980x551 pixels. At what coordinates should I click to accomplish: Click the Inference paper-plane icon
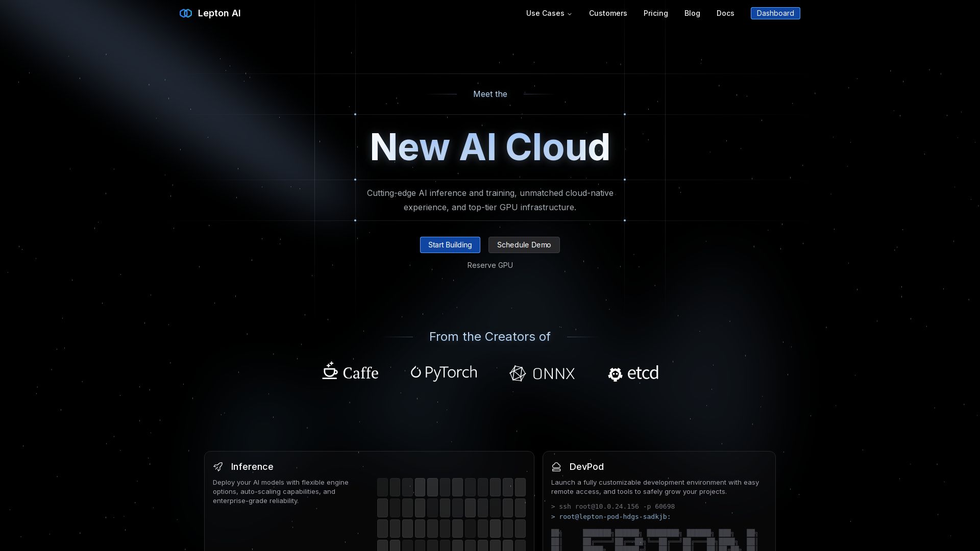(218, 466)
